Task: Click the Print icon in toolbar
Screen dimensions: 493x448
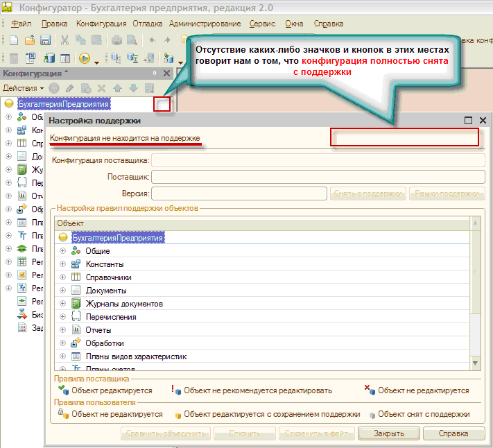Action: coord(117,40)
